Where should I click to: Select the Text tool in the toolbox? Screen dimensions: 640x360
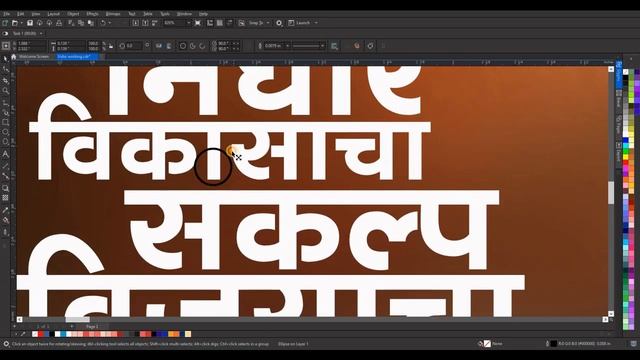point(5,154)
